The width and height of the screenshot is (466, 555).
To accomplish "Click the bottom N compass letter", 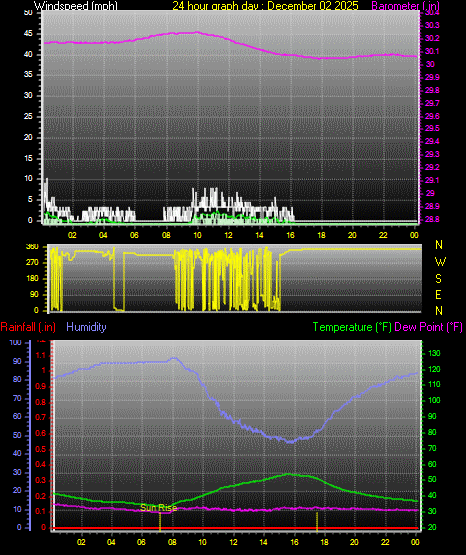I will click(x=439, y=311).
